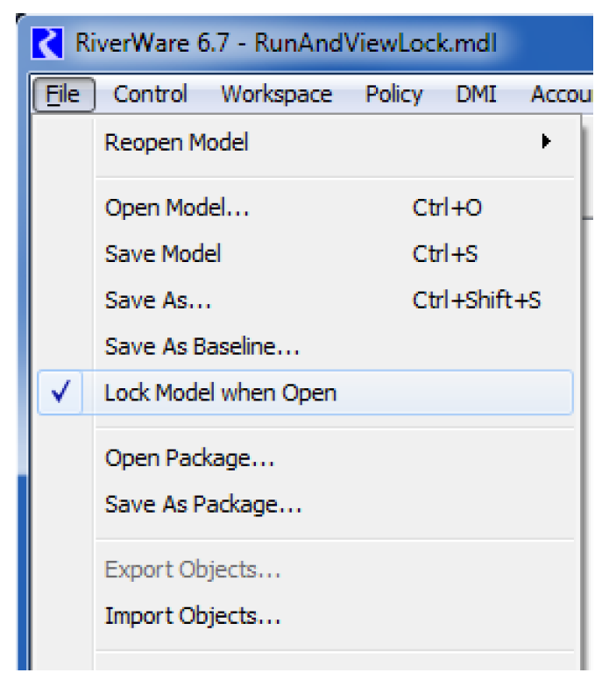616x694 pixels.
Task: Click Import Objects... menu item
Action: click(x=193, y=616)
